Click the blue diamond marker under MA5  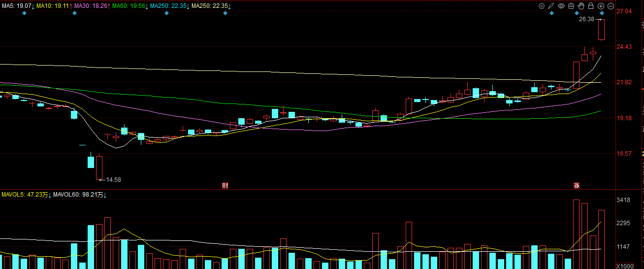click(25, 13)
